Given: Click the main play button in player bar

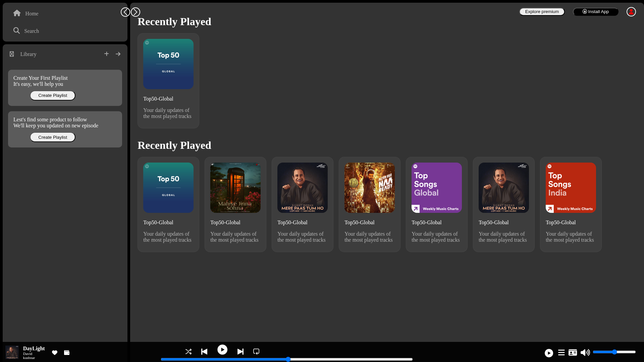Looking at the screenshot, I should [222, 350].
